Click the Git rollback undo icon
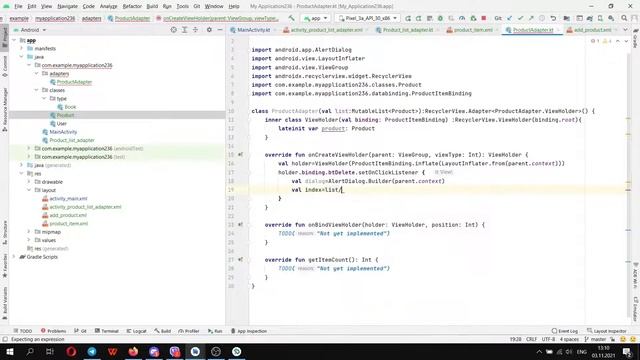The image size is (640, 360). tap(553, 18)
